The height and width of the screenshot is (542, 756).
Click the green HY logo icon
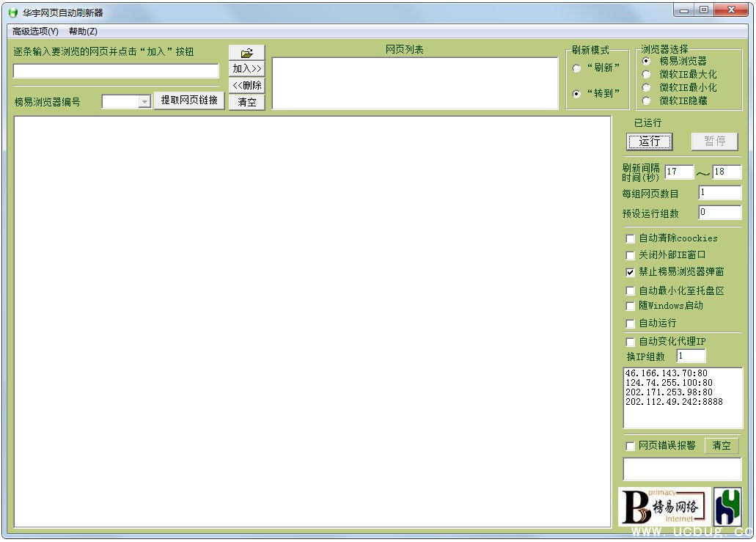click(727, 507)
